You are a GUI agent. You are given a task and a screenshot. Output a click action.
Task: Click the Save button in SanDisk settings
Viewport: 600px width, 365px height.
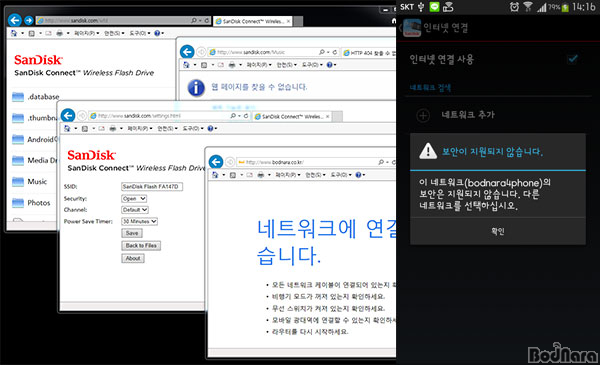(132, 233)
